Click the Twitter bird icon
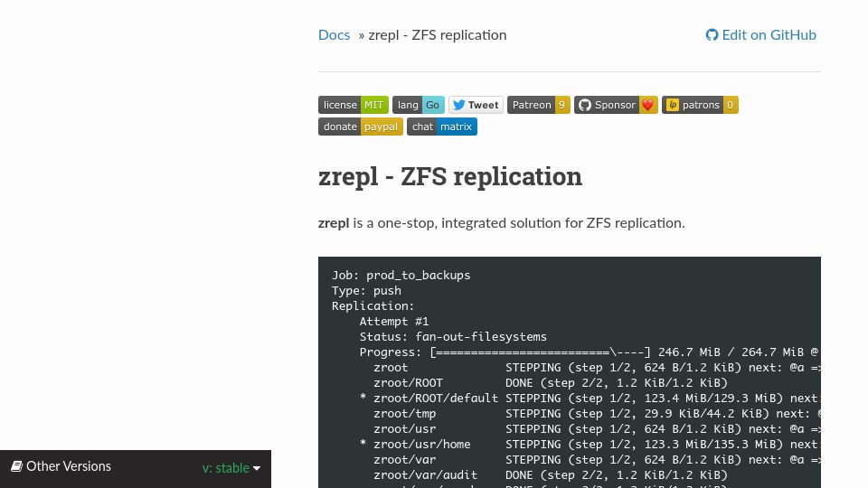 pyautogui.click(x=459, y=105)
